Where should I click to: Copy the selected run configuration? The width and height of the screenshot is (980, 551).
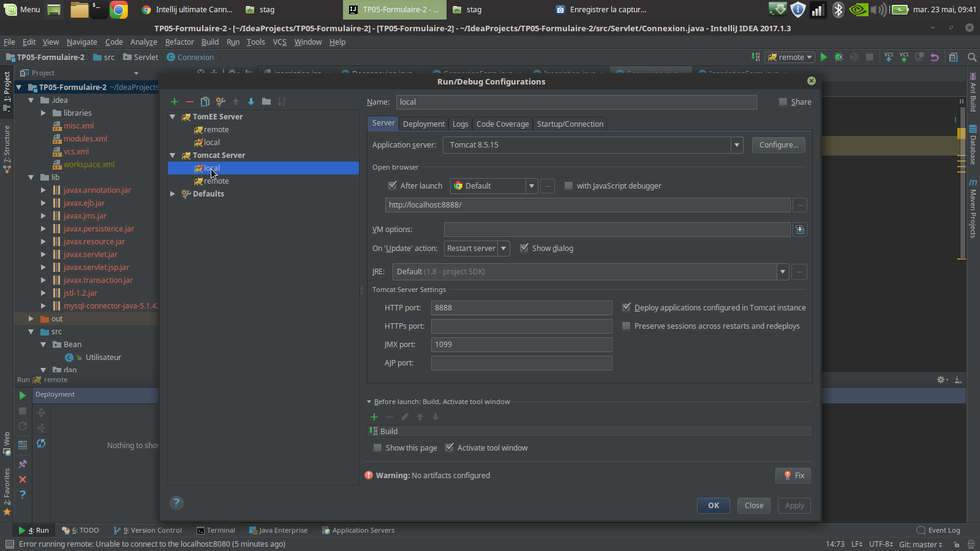[205, 102]
